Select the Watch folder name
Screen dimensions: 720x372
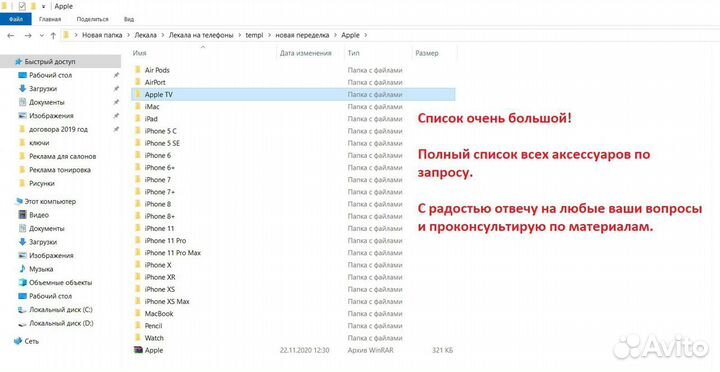point(154,338)
